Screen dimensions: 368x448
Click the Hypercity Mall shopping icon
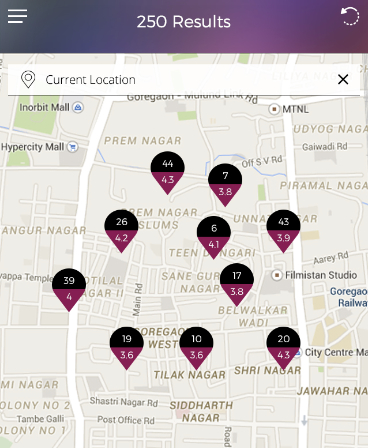(x=72, y=147)
